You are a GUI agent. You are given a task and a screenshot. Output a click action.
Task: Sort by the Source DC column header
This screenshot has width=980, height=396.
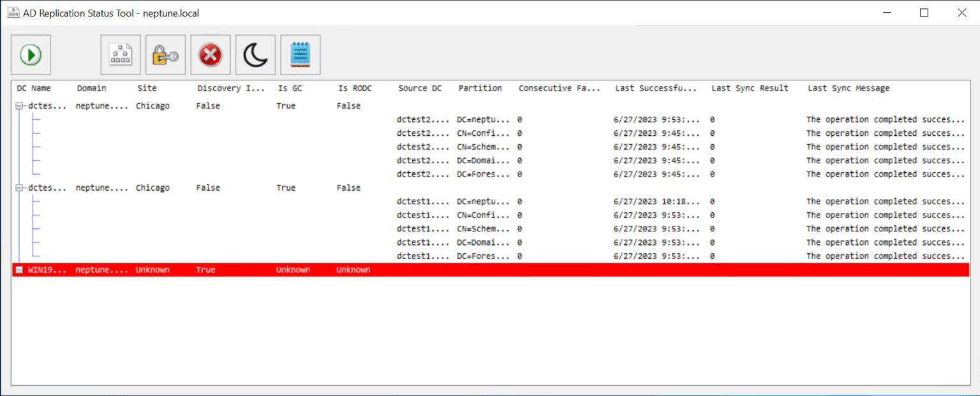[420, 88]
